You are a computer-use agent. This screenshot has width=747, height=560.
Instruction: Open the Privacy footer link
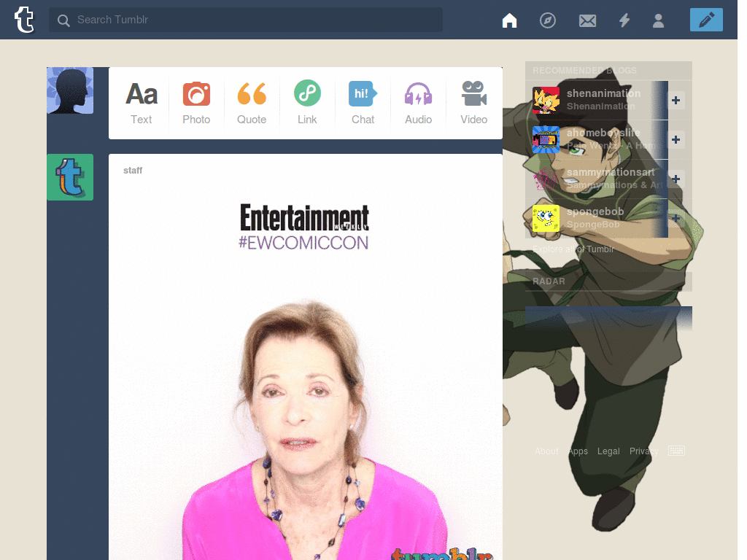click(643, 451)
